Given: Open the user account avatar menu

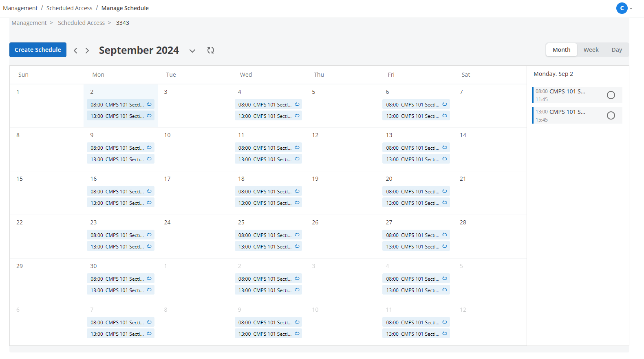Looking at the screenshot, I should click(x=622, y=8).
